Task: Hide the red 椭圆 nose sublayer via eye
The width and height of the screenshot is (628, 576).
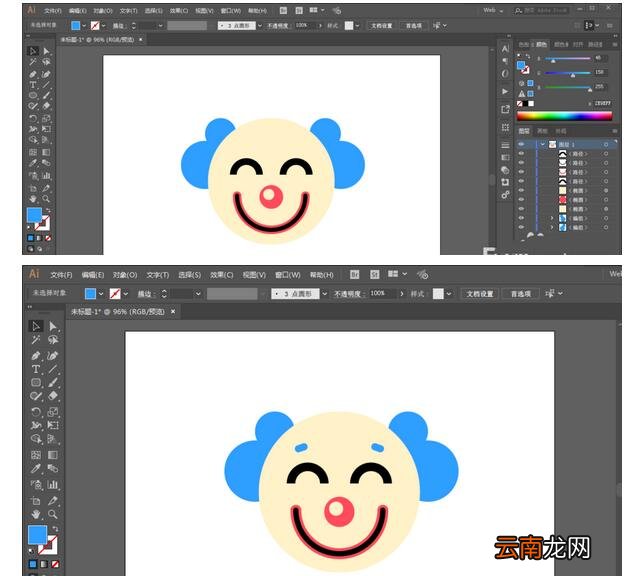Action: 521,199
